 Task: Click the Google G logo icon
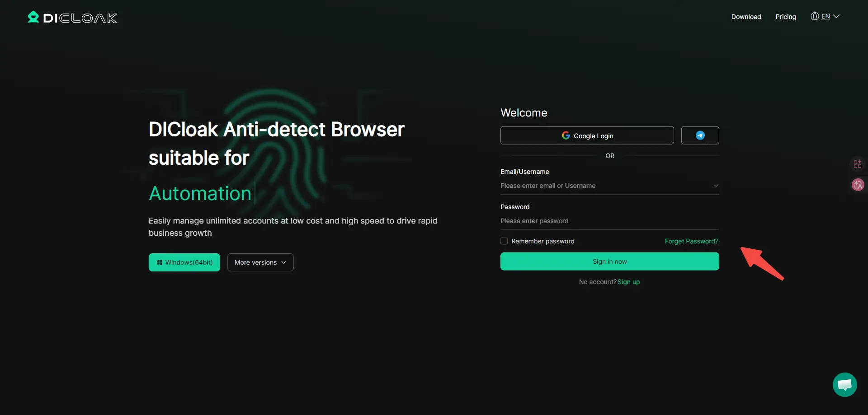point(566,135)
